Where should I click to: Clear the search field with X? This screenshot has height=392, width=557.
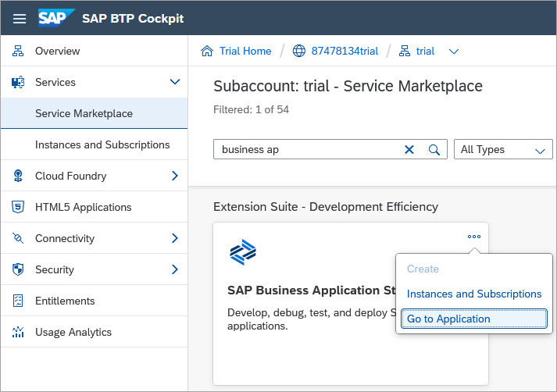point(409,149)
